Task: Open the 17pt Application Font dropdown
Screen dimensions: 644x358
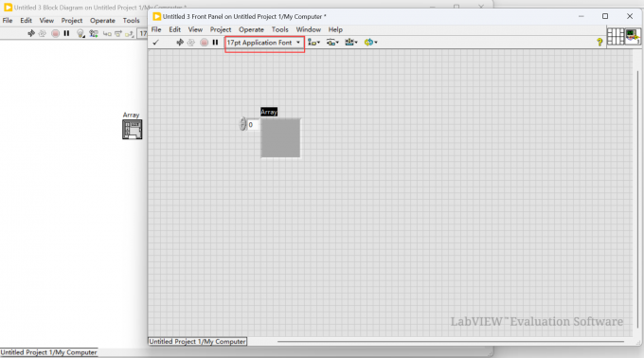Action: coord(264,43)
